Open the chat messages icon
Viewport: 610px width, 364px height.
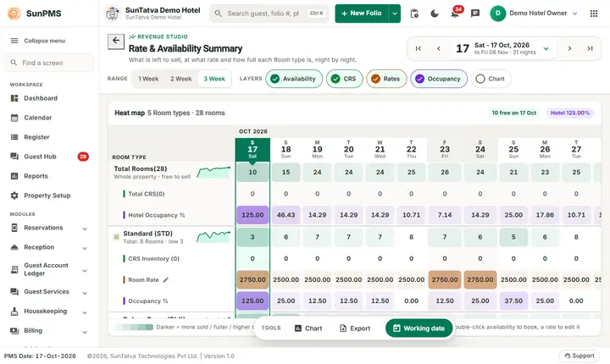[475, 14]
